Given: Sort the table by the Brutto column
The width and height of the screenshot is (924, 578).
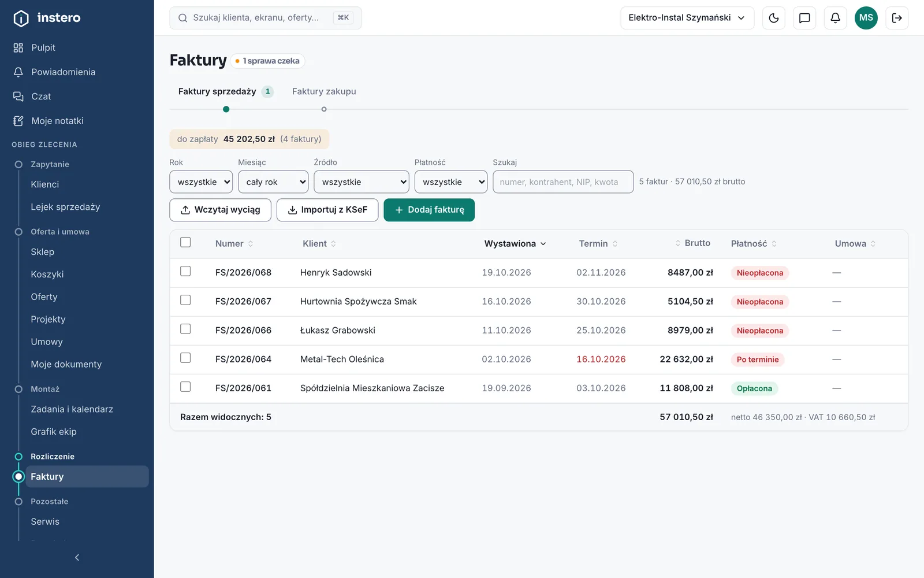Looking at the screenshot, I should coord(693,243).
